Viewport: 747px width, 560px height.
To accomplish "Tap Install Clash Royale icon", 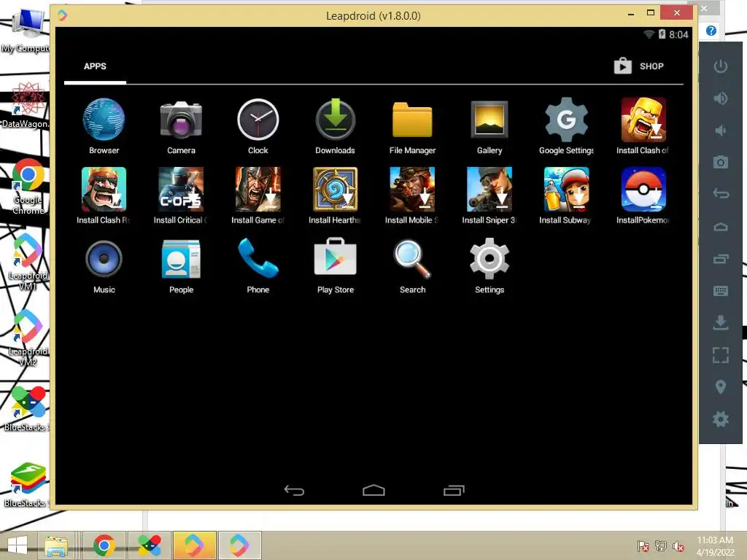I will 104,189.
